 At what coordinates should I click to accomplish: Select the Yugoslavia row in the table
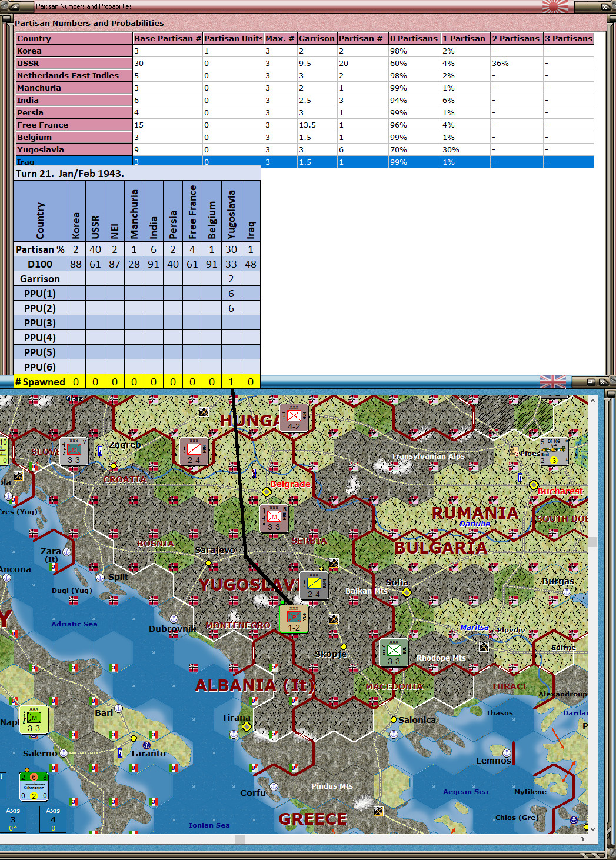(74, 149)
